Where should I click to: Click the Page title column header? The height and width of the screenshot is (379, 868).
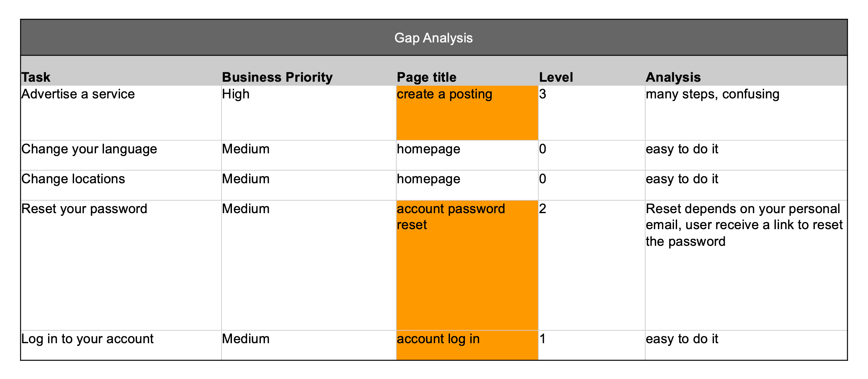tap(426, 77)
